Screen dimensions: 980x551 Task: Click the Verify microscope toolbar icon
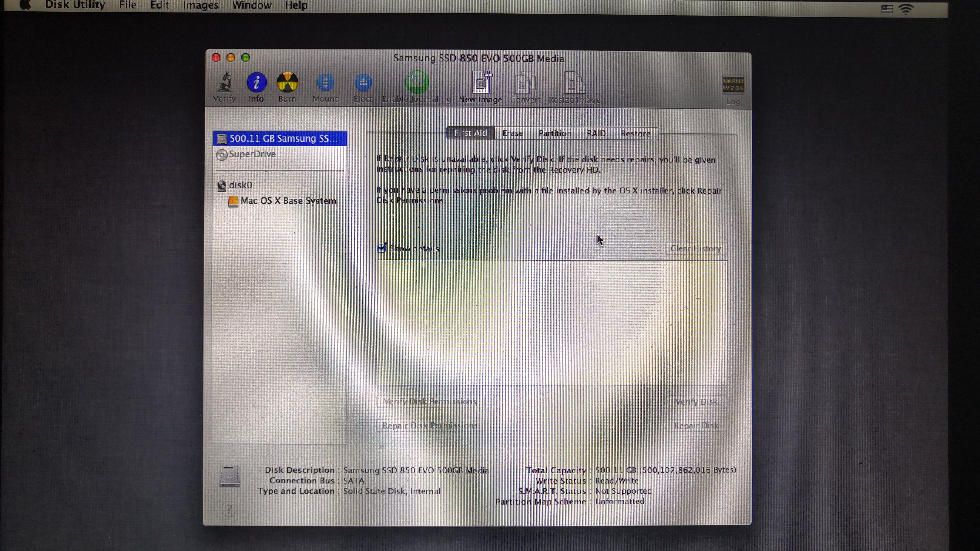pyautogui.click(x=224, y=82)
